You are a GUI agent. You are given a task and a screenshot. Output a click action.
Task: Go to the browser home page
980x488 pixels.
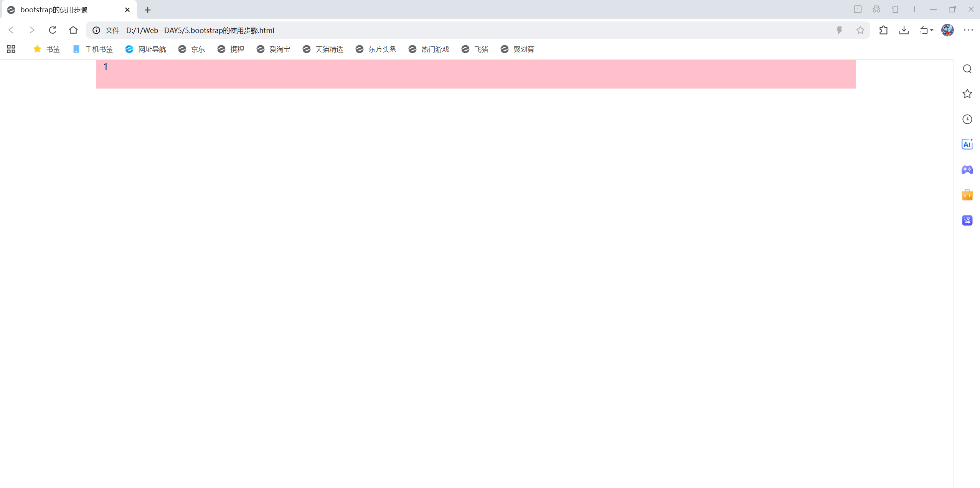pos(73,30)
